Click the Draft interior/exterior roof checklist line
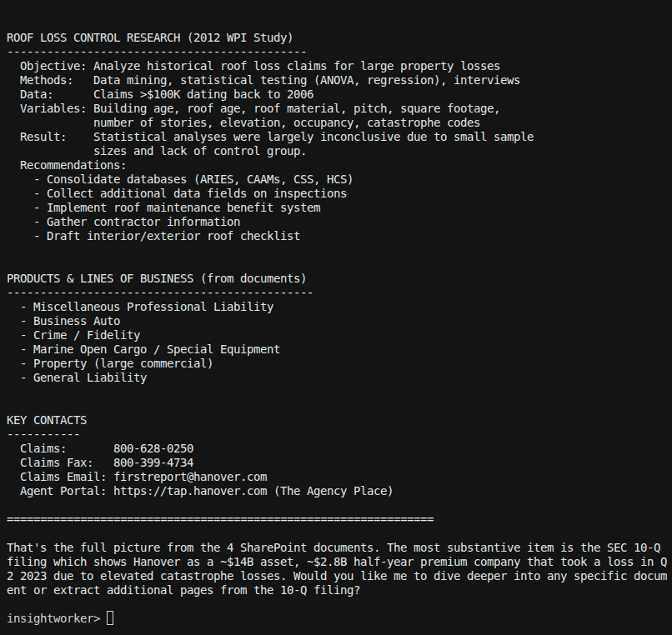Image resolution: width=672 pixels, height=635 pixels. tap(167, 236)
